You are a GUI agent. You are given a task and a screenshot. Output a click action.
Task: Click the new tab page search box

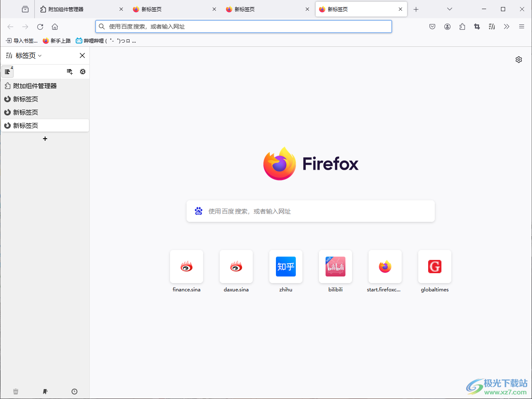coord(311,211)
